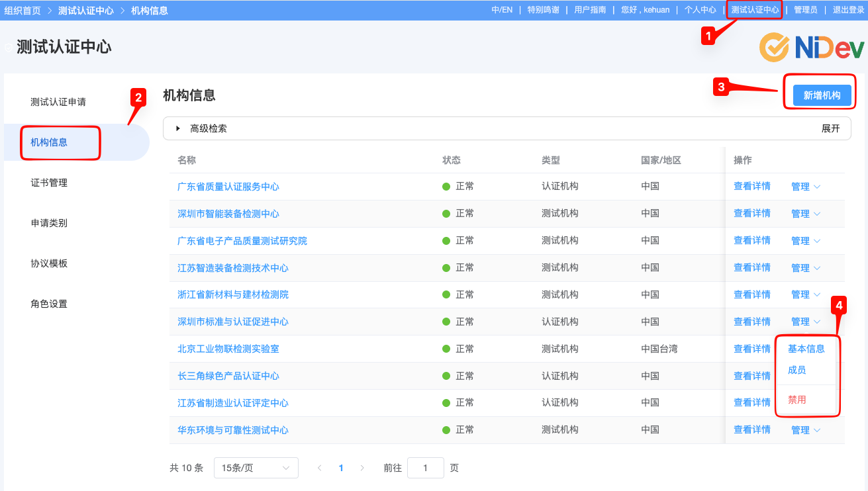Open 北京工业物联检测实验室 name link
868x491 pixels.
coord(228,349)
